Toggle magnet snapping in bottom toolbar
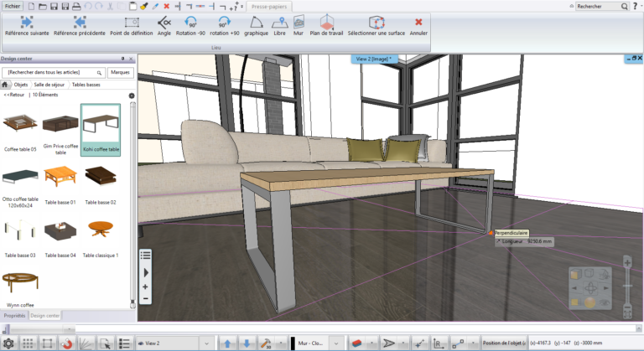The height and width of the screenshot is (351, 644). 66,343
